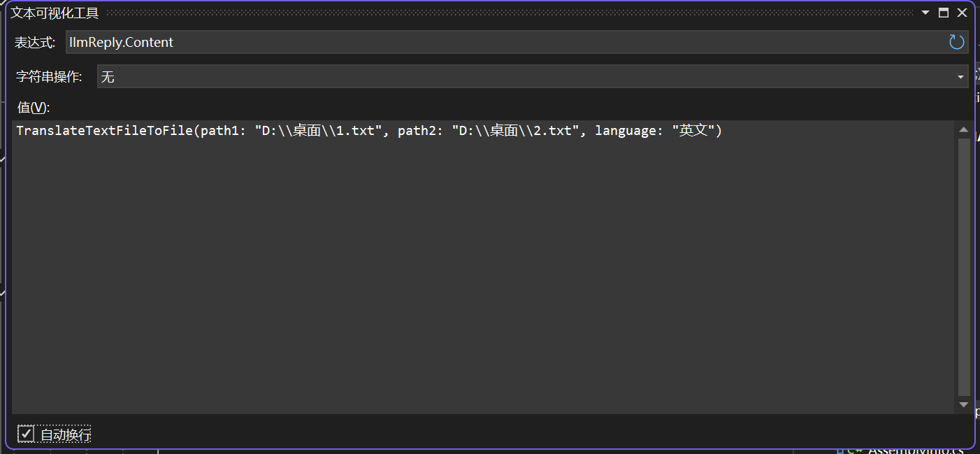Click inside the LlmReply.Content expression field
Image resolution: width=980 pixels, height=454 pixels.
280,42
